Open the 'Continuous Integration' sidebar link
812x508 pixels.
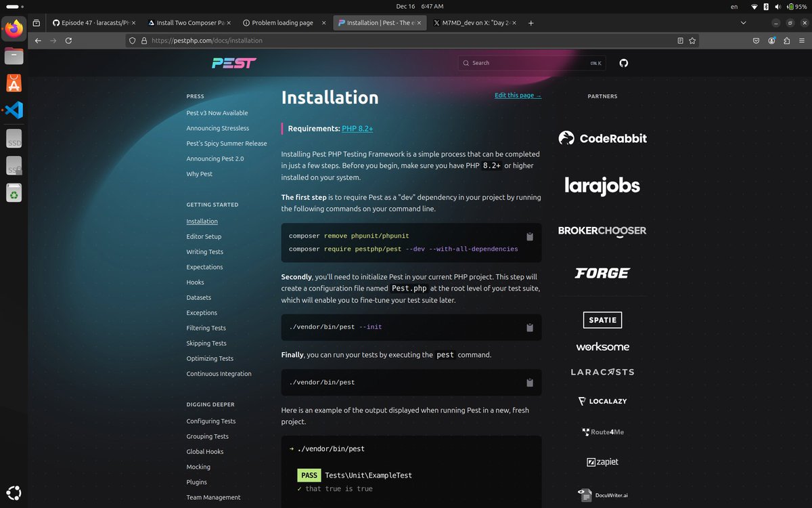click(x=219, y=374)
